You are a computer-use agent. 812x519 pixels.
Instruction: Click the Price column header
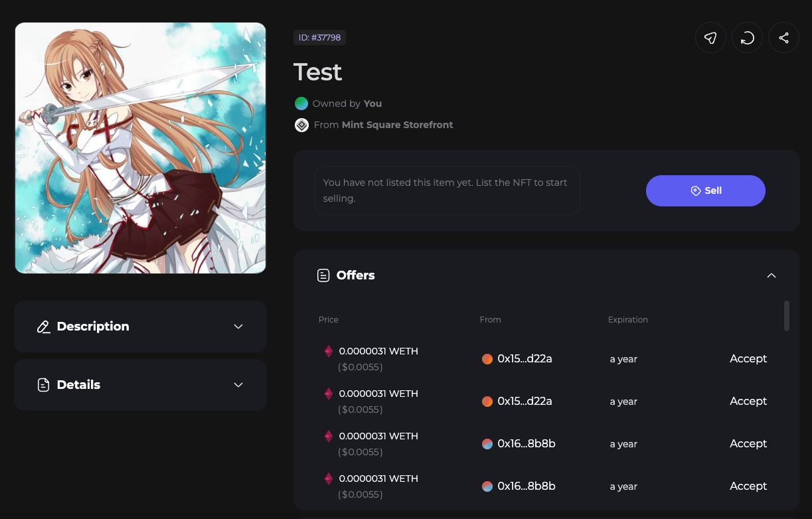tap(329, 320)
